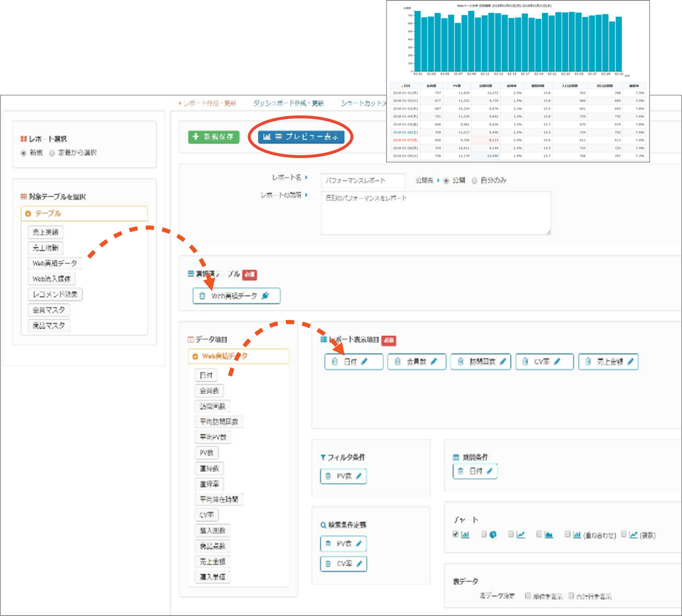Uncheck the bar chart checkbox
The width and height of the screenshot is (682, 616).
[456, 535]
